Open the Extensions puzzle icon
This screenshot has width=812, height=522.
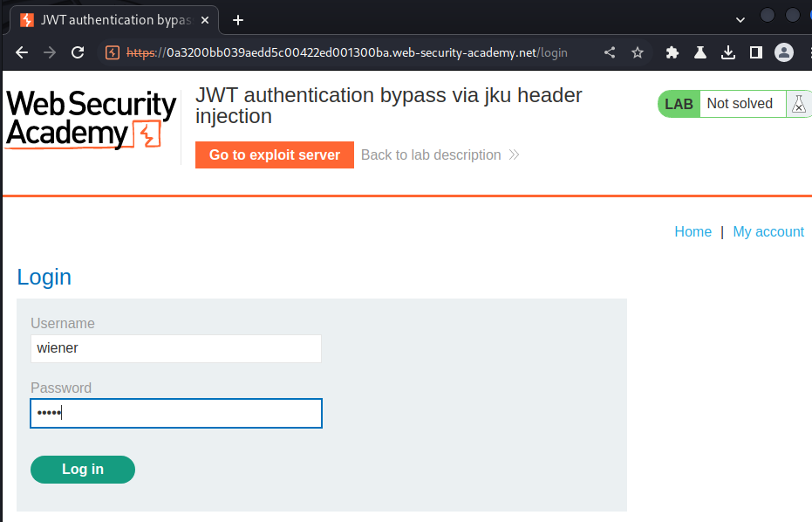coord(672,52)
